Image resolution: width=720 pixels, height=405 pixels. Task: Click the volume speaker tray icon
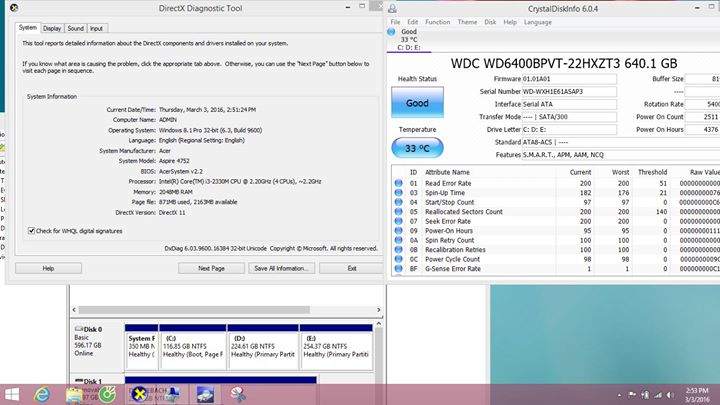click(x=671, y=395)
